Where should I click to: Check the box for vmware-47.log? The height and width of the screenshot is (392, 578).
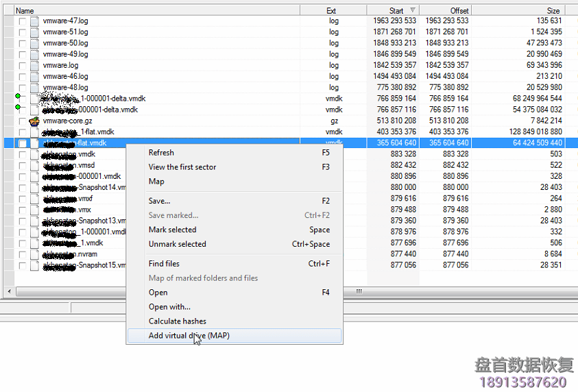pos(23,21)
